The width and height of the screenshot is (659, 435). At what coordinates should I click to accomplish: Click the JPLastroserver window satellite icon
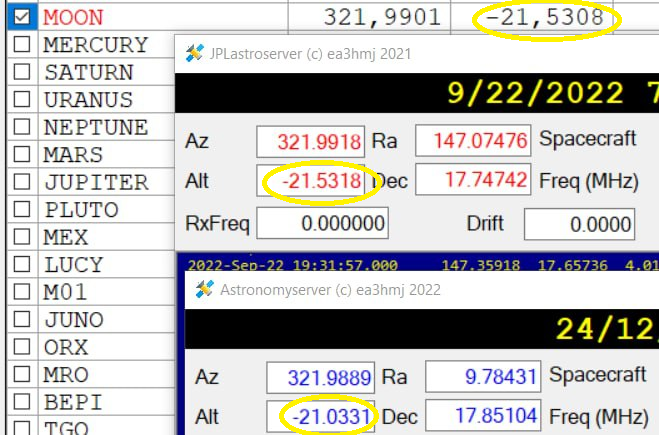[195, 53]
